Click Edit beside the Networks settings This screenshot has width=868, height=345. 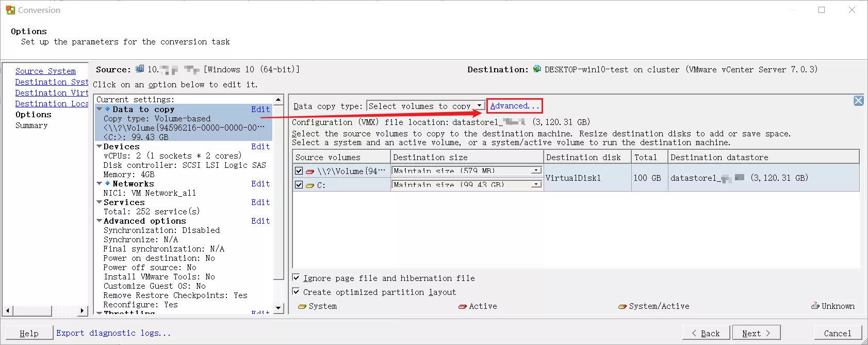pos(260,184)
